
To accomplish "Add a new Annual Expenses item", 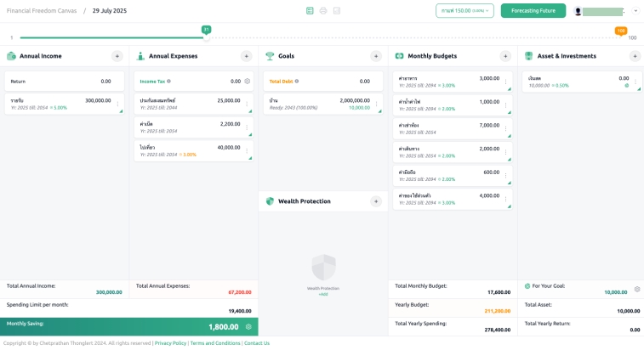I will click(247, 56).
